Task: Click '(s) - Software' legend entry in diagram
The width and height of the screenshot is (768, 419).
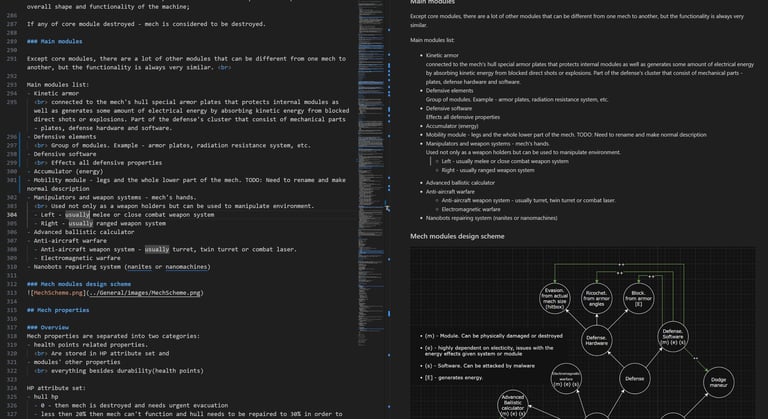Action: tap(480, 366)
